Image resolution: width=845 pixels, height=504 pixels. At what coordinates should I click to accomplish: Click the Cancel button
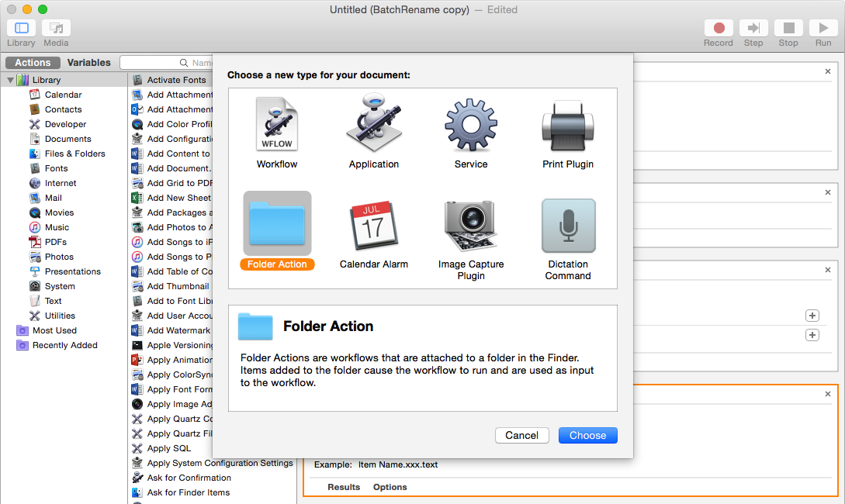[521, 435]
